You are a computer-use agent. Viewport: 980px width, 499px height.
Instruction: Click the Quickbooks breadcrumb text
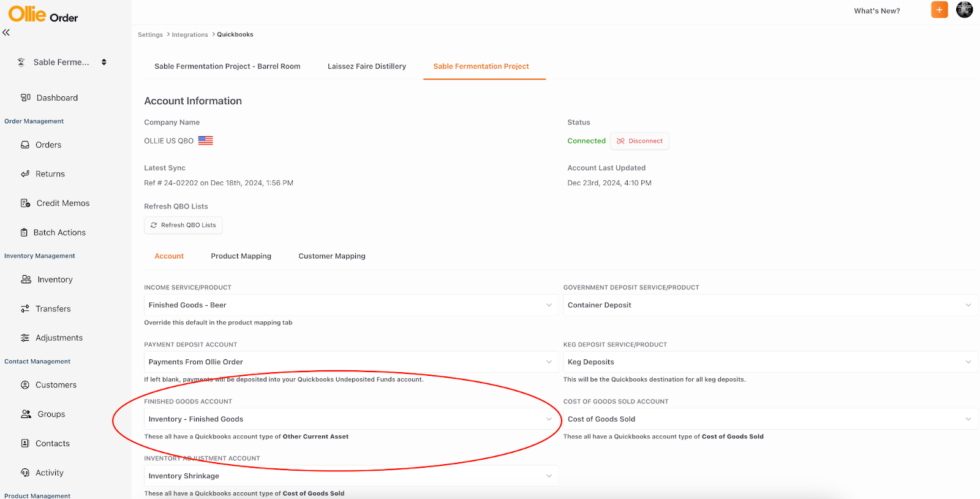pos(235,35)
